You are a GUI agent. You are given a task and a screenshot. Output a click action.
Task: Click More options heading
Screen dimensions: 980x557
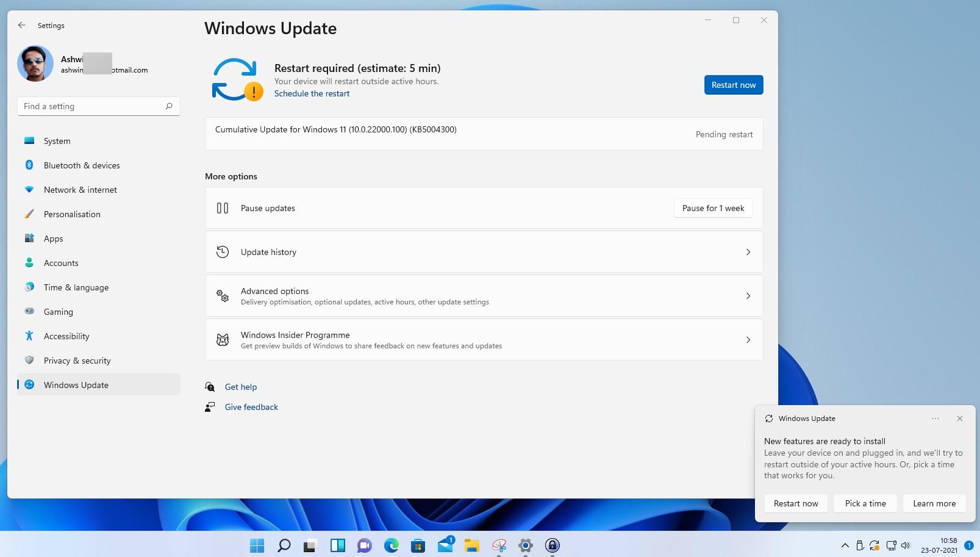pyautogui.click(x=231, y=176)
